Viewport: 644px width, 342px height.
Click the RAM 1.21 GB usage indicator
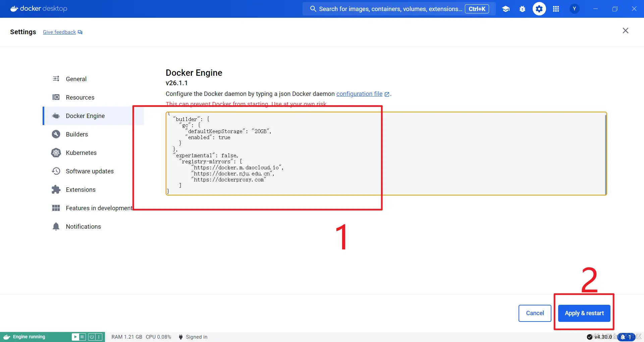tap(127, 337)
